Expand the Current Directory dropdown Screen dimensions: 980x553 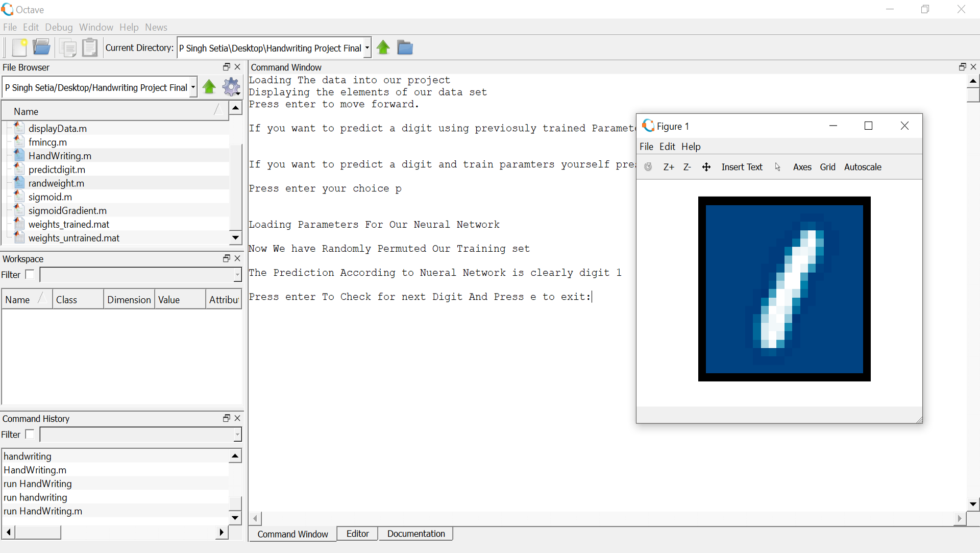tap(367, 48)
